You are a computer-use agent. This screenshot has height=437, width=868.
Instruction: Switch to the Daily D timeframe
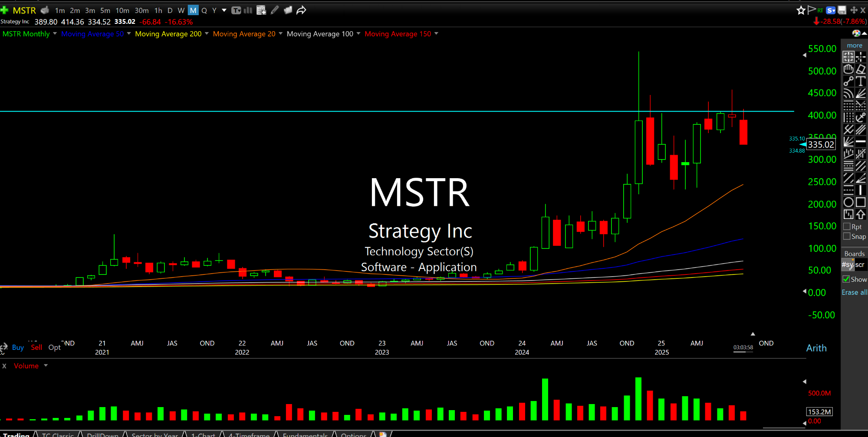(170, 10)
